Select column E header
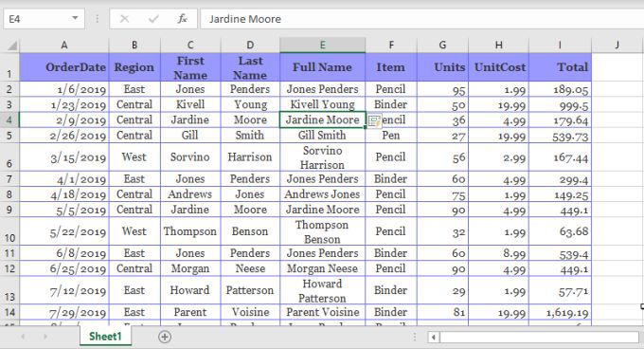644x349 pixels. click(322, 45)
